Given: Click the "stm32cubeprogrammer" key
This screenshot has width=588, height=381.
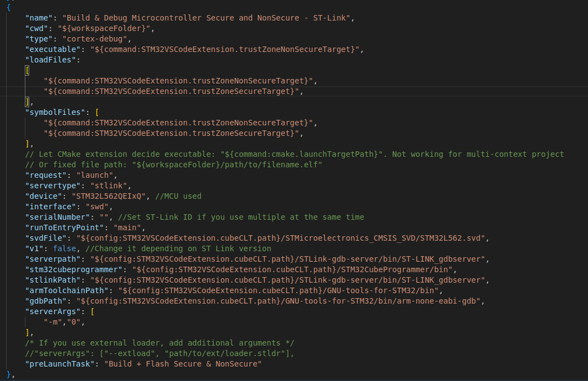Looking at the screenshot, I should click(74, 270).
